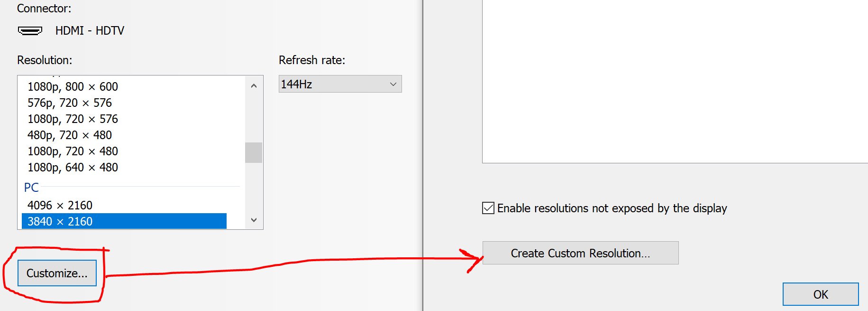
Task: Click the Customize... button
Action: (x=57, y=273)
